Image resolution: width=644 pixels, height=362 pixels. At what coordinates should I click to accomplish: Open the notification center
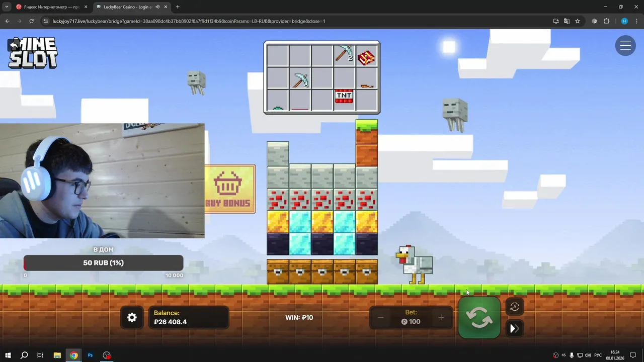coord(633,355)
